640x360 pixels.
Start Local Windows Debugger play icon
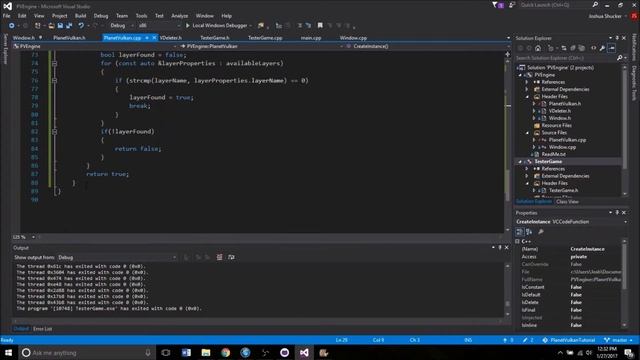tap(188, 26)
